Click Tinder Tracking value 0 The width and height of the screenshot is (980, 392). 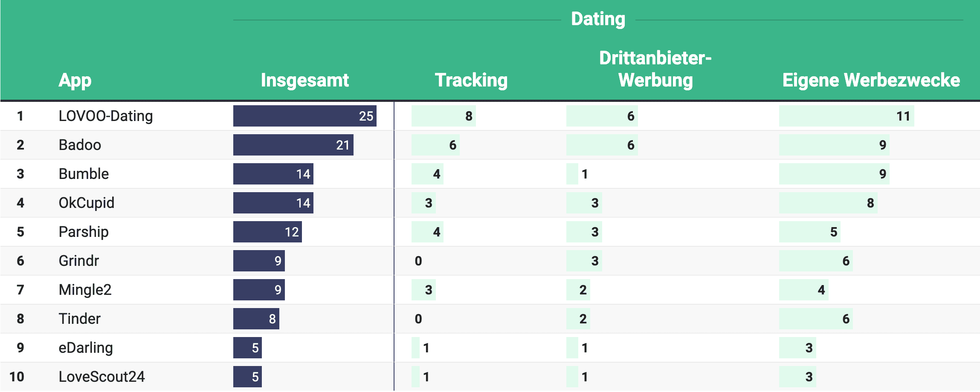coord(418,319)
